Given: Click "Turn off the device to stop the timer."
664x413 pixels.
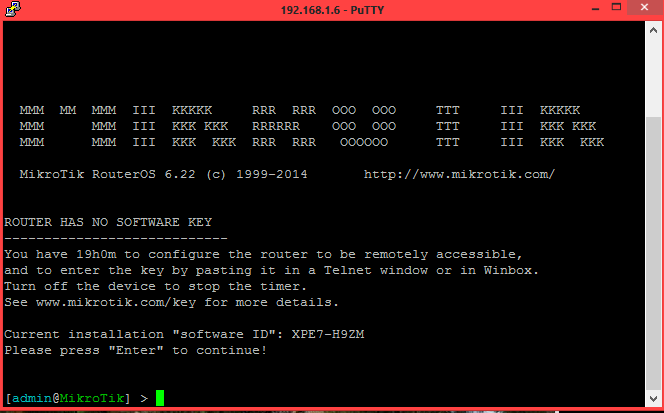Looking at the screenshot, I should [x=155, y=286].
